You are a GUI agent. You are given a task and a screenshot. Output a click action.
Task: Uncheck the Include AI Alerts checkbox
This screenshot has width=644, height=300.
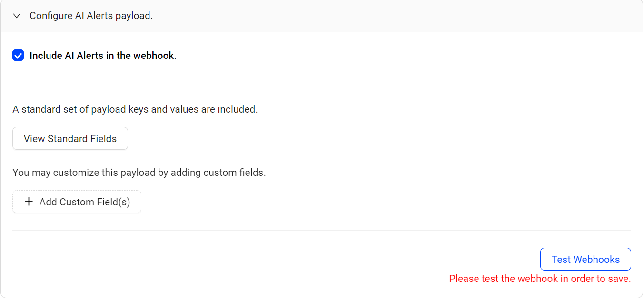pos(18,56)
